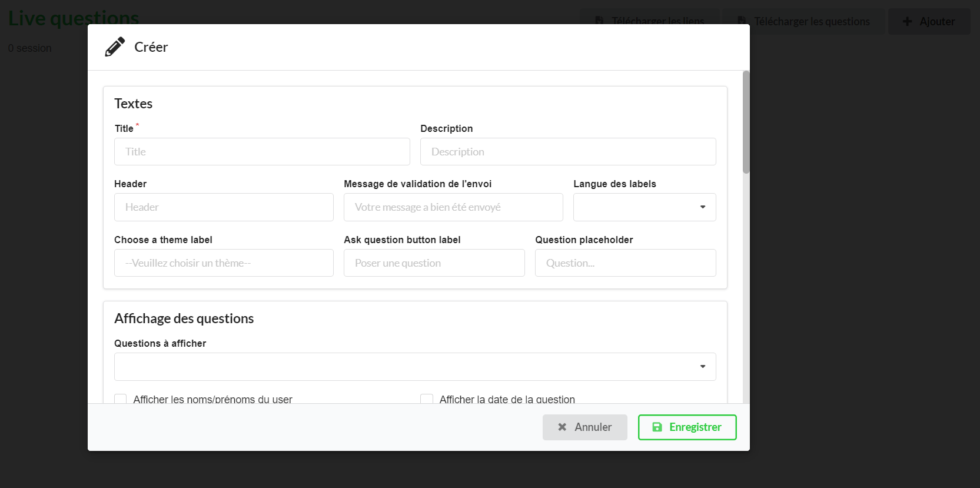
Task: Click the Langue des labels caret arrow
Action: point(703,207)
